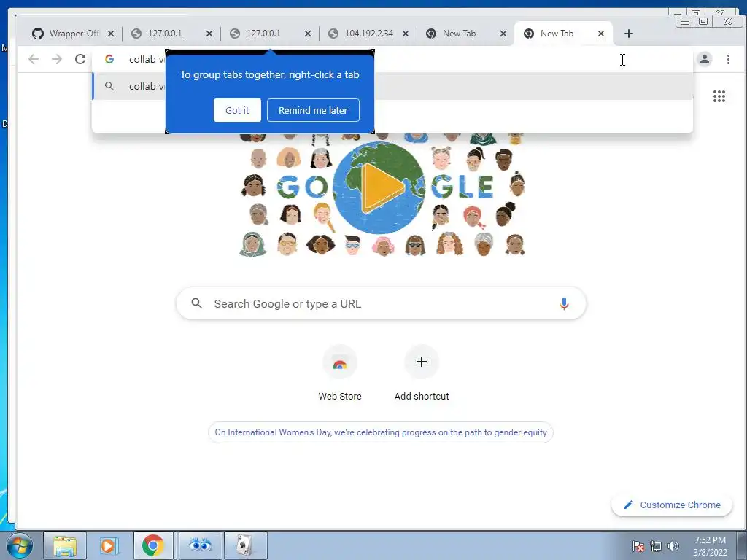Open the Windows Start menu

(20, 545)
